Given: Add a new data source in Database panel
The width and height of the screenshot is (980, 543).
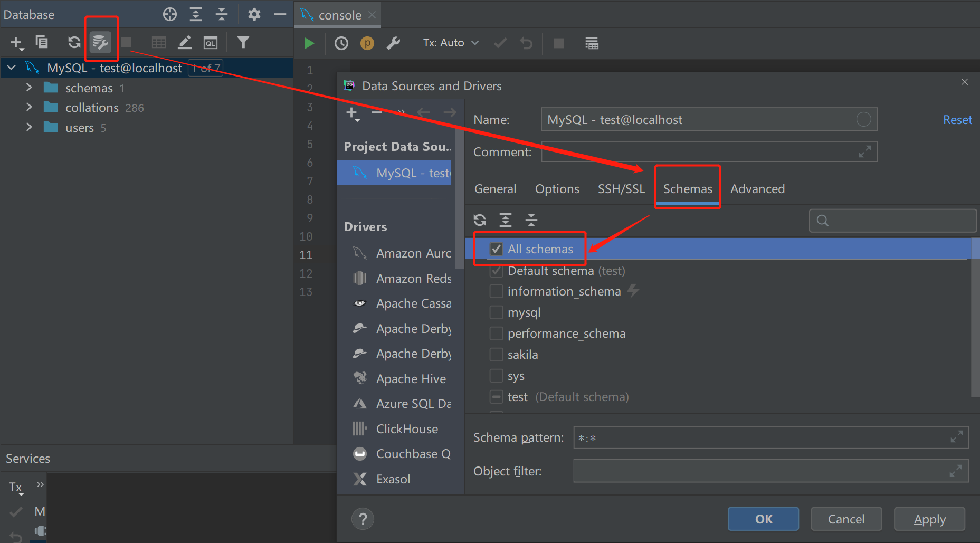Looking at the screenshot, I should (x=17, y=43).
